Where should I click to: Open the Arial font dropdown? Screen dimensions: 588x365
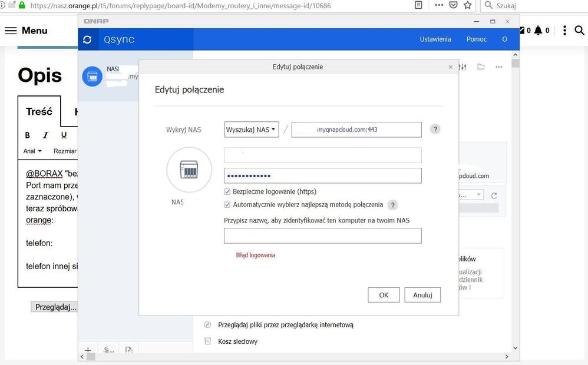[32, 151]
